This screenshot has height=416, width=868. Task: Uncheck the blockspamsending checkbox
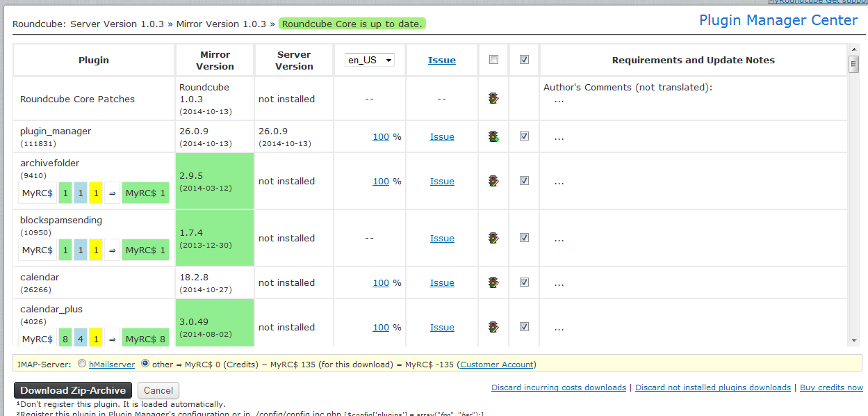(x=524, y=238)
